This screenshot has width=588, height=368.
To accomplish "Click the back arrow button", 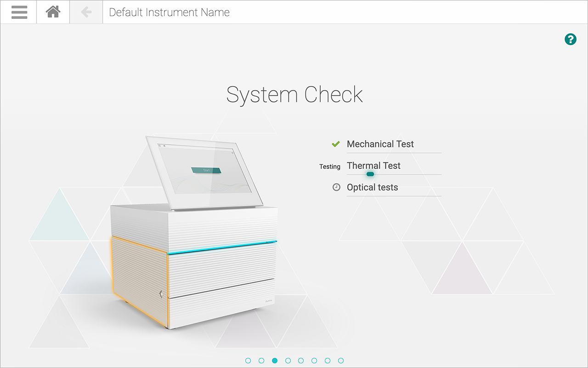I will [86, 12].
